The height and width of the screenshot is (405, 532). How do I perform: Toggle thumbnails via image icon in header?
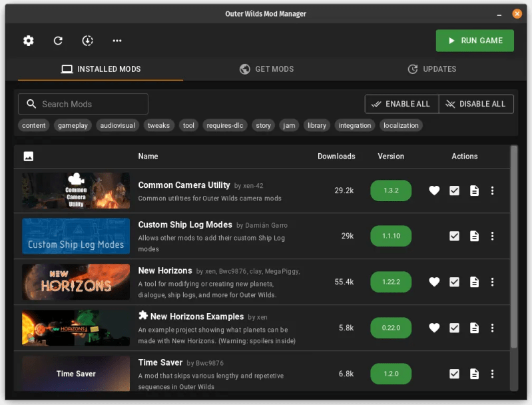tap(29, 157)
